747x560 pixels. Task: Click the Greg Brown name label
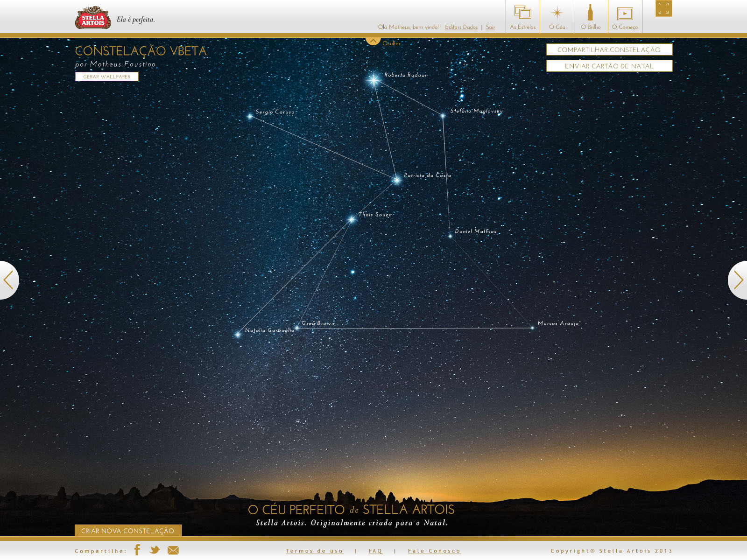(318, 323)
